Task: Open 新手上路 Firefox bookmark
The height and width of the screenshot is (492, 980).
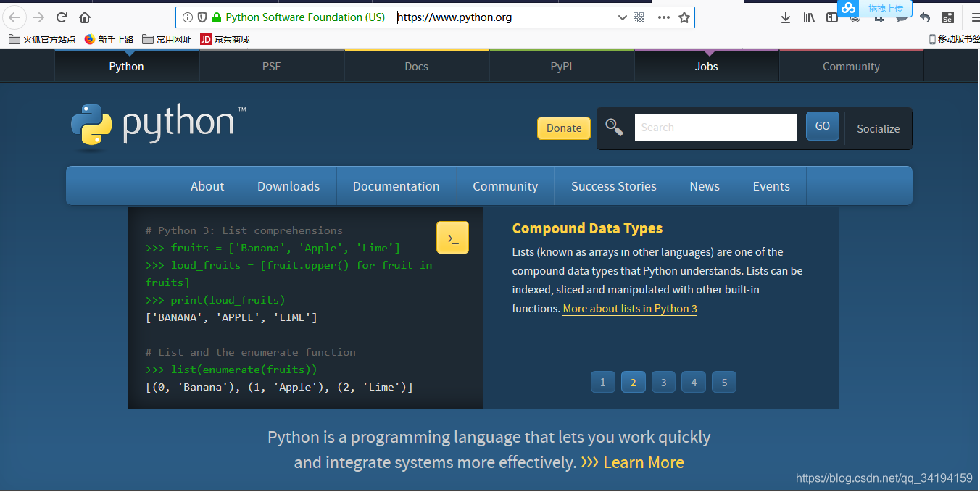Action: 109,39
